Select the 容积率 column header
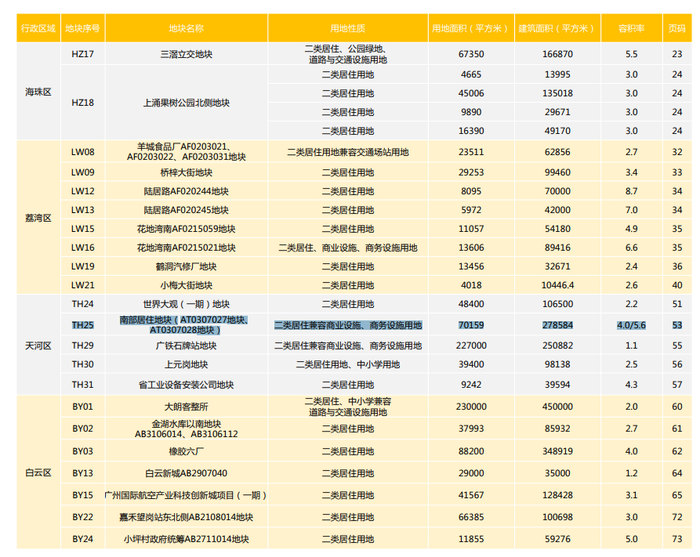700x557 pixels. [631, 28]
